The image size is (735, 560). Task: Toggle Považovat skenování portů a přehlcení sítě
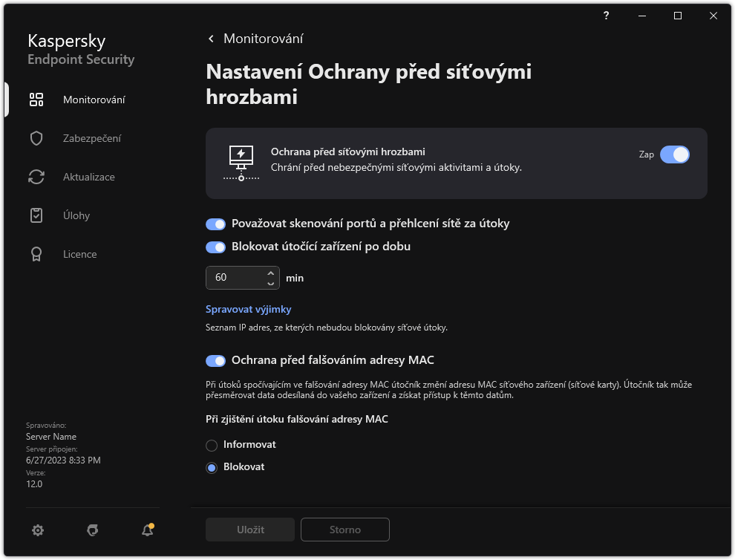tap(215, 224)
